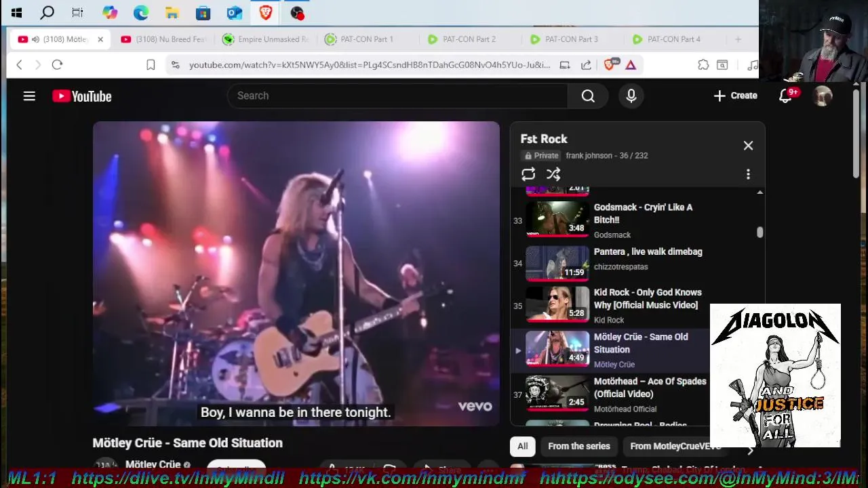This screenshot has height=488, width=868.
Task: Switch to PAT-CON Part 3 tab
Action: click(572, 39)
